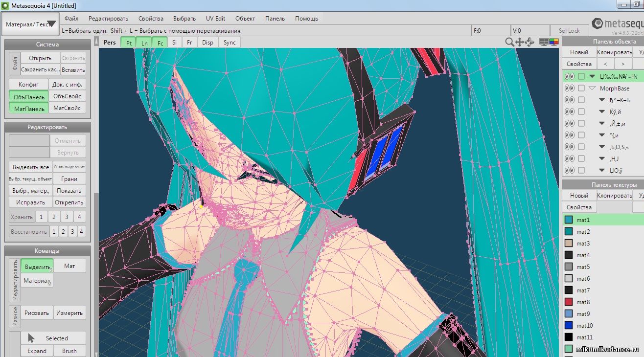This screenshot has width=644, height=357.
Task: Click the Выделить все button
Action: 31,167
